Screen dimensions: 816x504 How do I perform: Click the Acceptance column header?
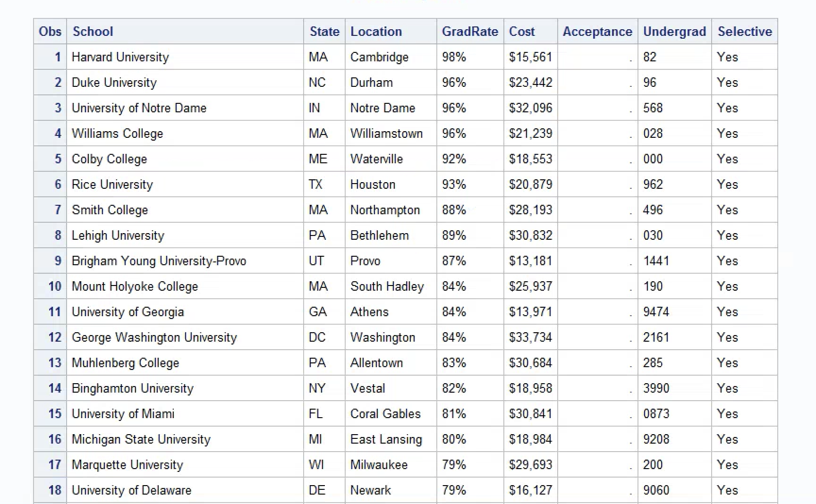pos(597,32)
